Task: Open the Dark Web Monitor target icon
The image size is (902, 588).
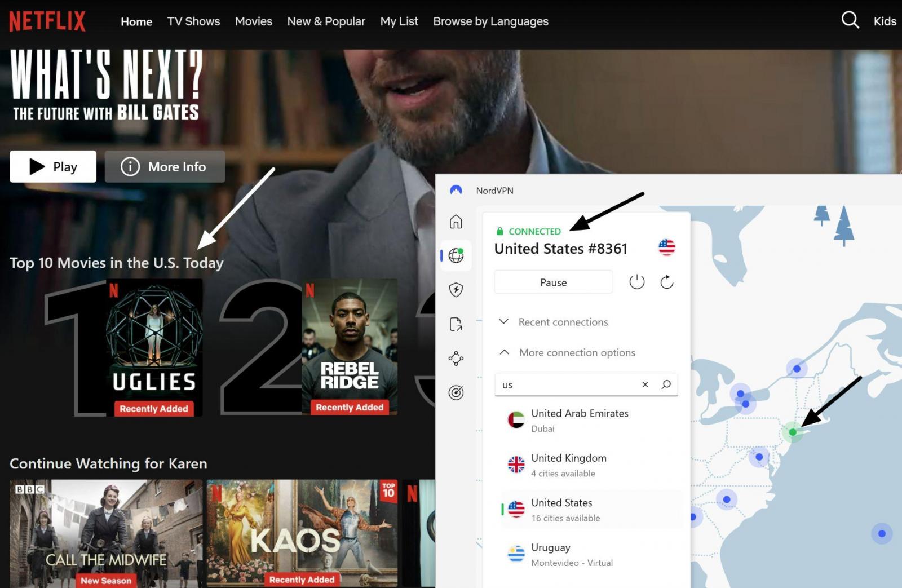Action: tap(456, 393)
